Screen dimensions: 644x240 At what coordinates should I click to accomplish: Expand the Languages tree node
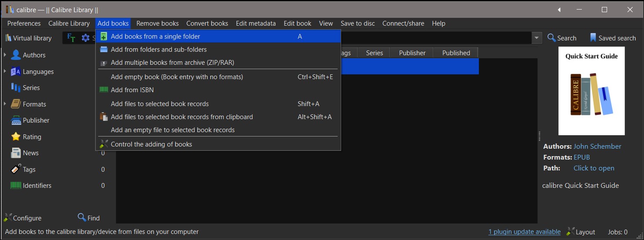5,71
